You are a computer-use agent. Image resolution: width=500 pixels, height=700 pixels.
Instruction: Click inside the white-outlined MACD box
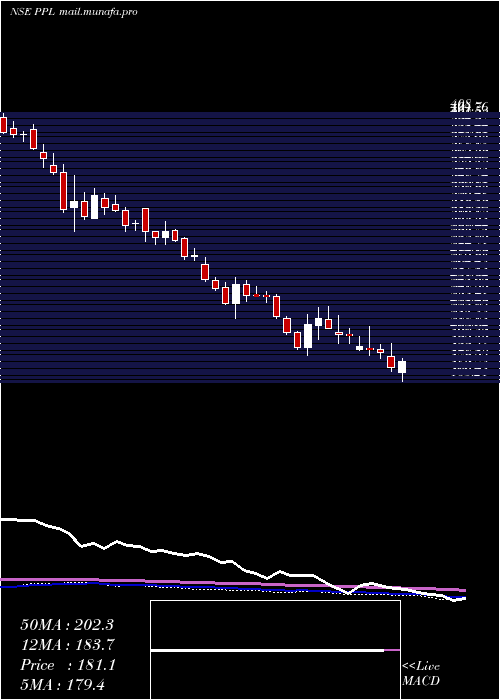[275, 650]
